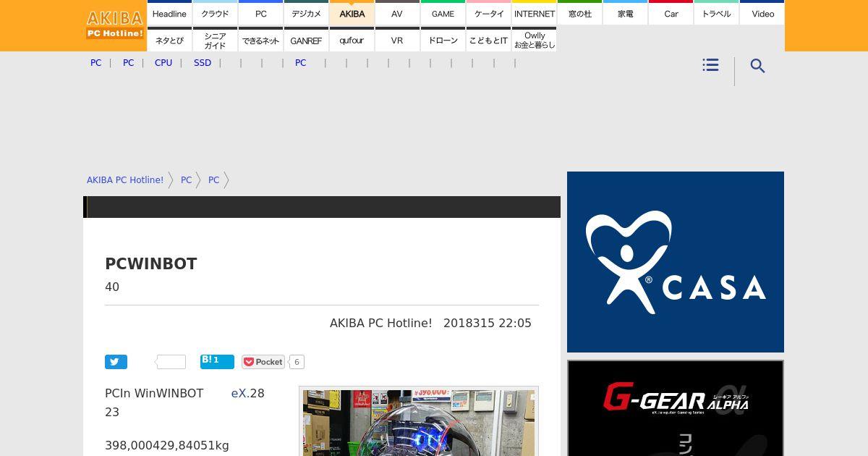Open the GAME site tab

(x=443, y=14)
